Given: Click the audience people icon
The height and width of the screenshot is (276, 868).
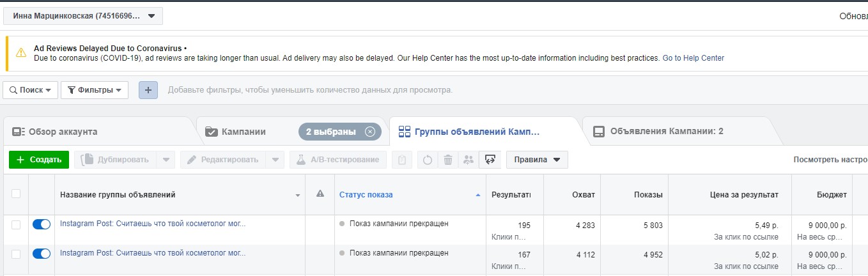Looking at the screenshot, I should [x=469, y=160].
